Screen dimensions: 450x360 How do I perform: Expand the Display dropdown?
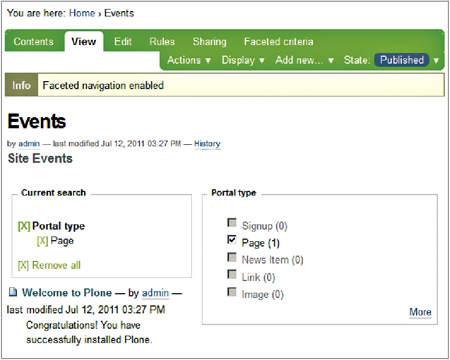coord(243,60)
